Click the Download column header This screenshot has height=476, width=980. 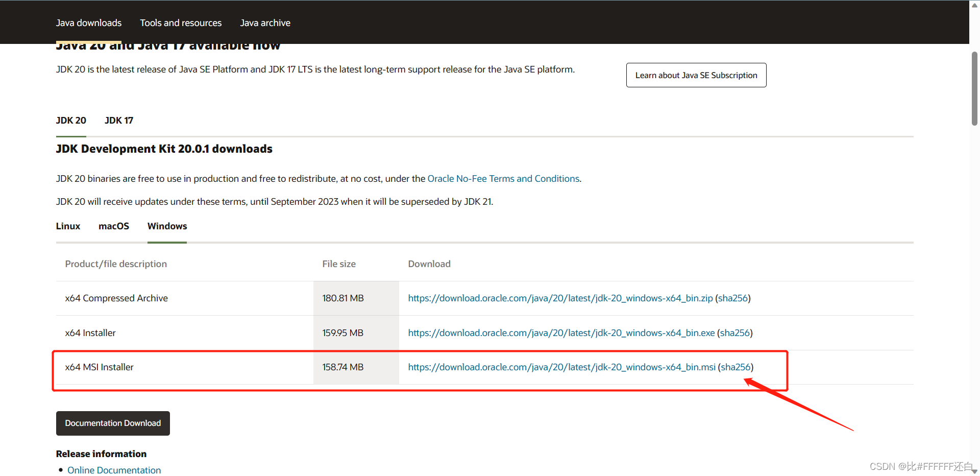pyautogui.click(x=429, y=264)
